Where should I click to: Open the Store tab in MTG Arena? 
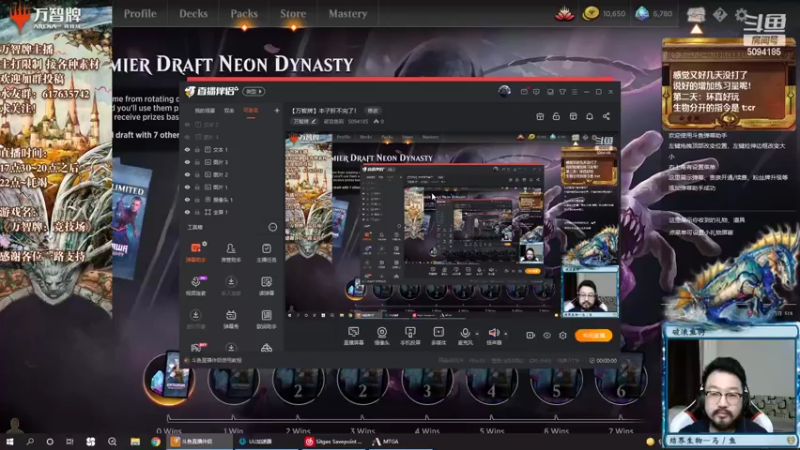point(293,14)
